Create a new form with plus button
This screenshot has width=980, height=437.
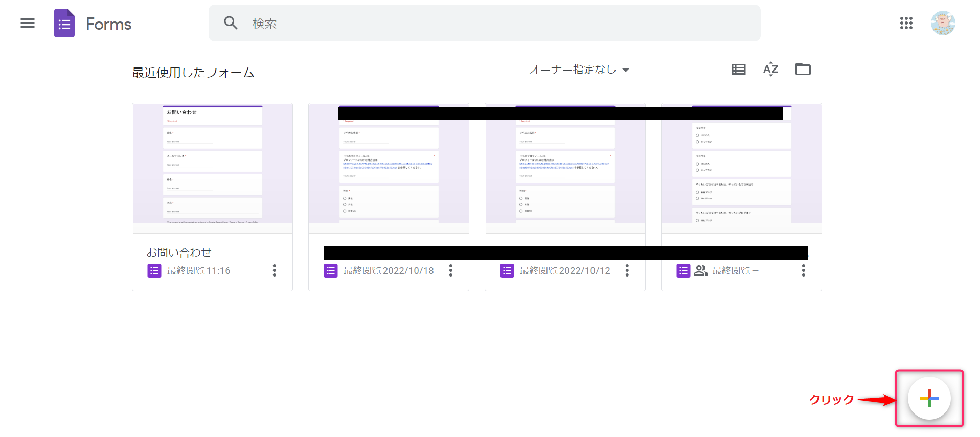tap(929, 398)
